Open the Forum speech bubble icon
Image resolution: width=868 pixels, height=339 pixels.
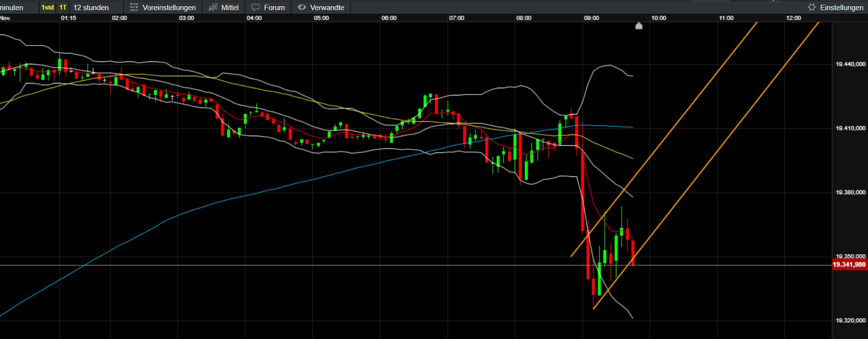click(x=256, y=7)
